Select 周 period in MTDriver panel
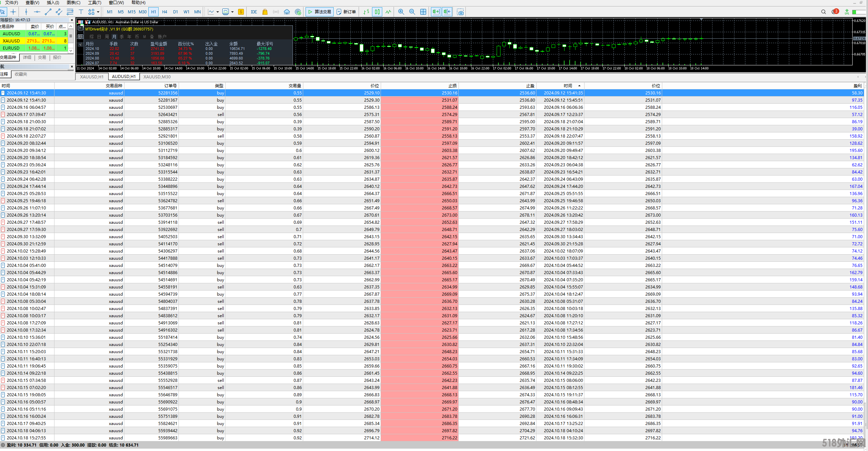The height and width of the screenshot is (451, 868). (x=107, y=37)
